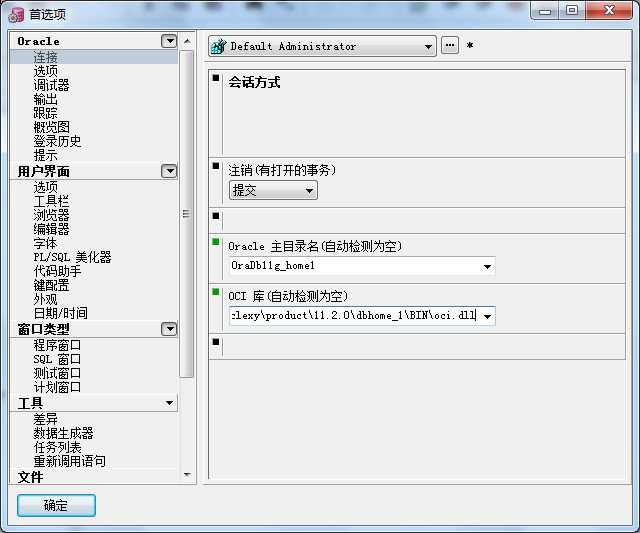Viewport: 640px width, 533px height.
Task: Open the 差异 preferences page
Action: [45, 419]
